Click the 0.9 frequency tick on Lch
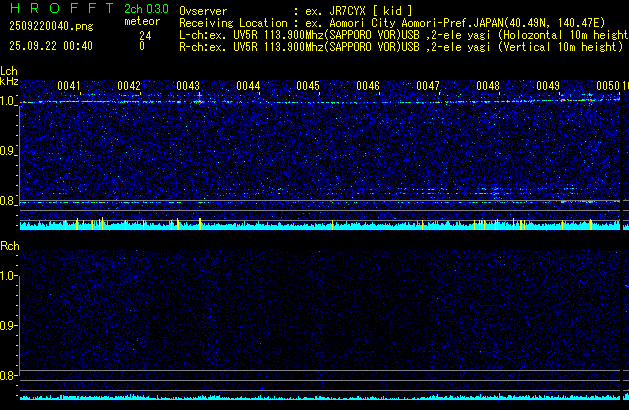The height and width of the screenshot is (410, 629). click(x=9, y=151)
